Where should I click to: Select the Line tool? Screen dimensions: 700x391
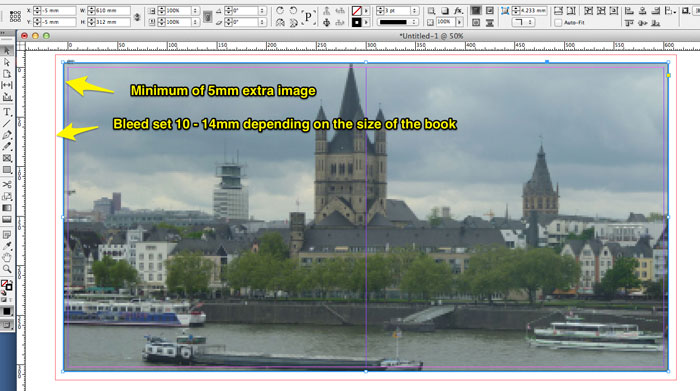[7, 123]
